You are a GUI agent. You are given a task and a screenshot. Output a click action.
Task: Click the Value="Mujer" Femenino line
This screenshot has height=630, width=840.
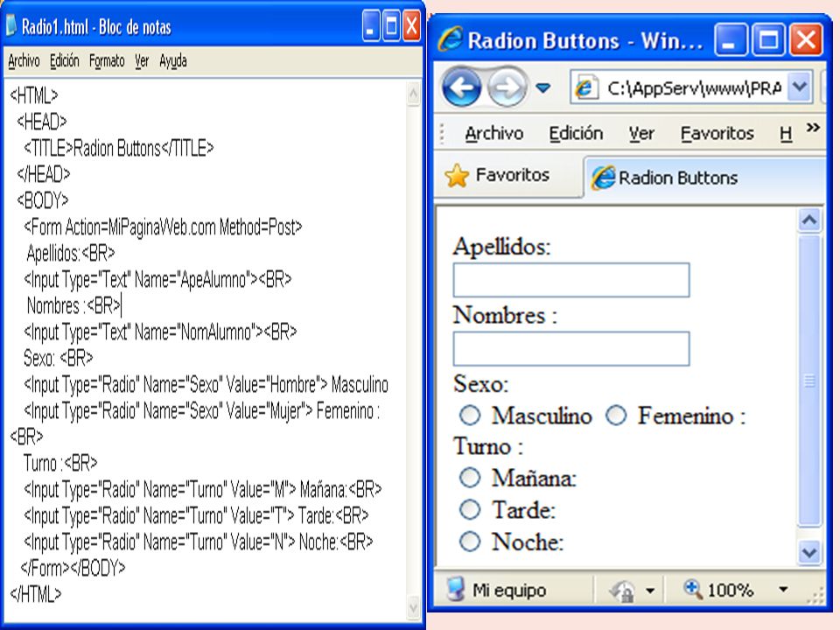click(x=202, y=411)
